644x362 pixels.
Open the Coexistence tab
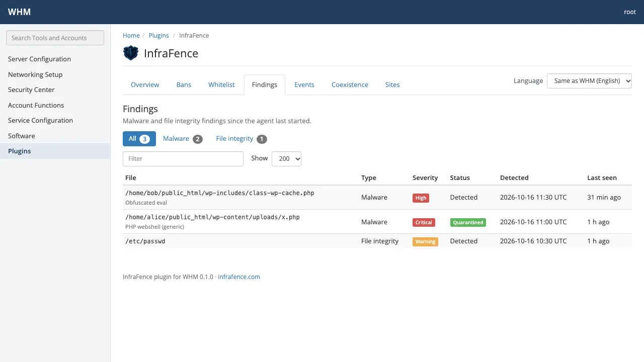(350, 84)
